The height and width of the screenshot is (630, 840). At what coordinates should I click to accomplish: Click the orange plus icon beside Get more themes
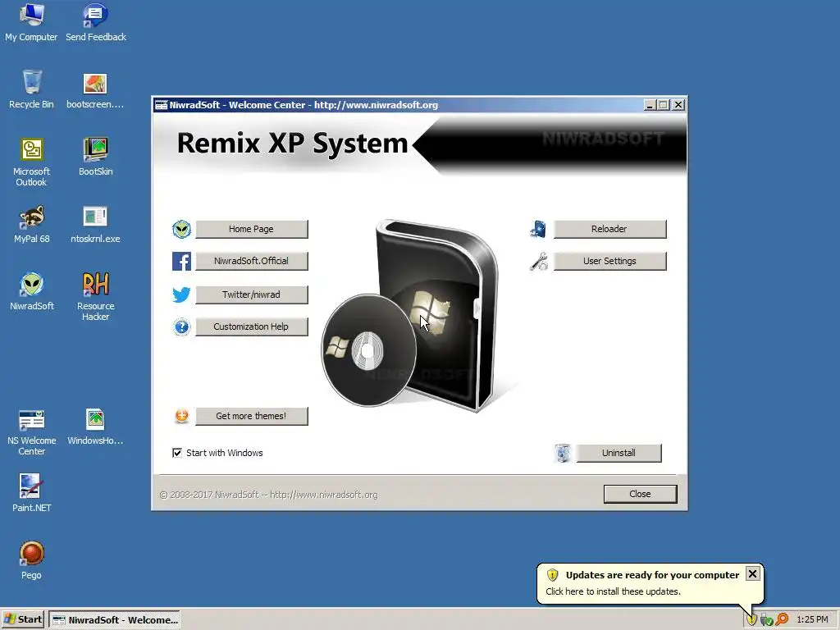(181, 416)
